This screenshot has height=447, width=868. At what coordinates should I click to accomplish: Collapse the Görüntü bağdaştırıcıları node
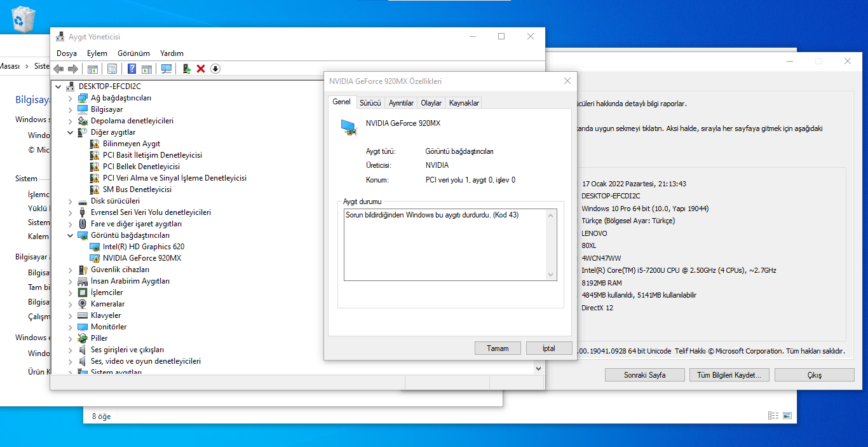tap(70, 235)
